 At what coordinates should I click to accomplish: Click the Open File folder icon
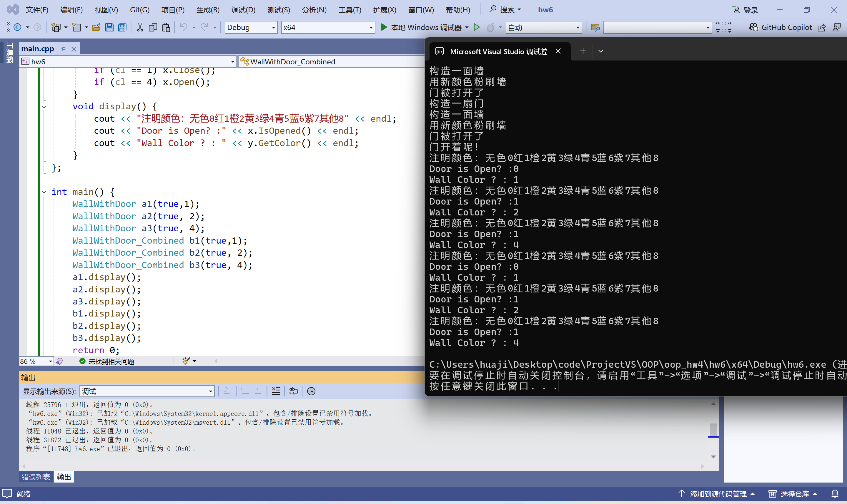click(96, 28)
